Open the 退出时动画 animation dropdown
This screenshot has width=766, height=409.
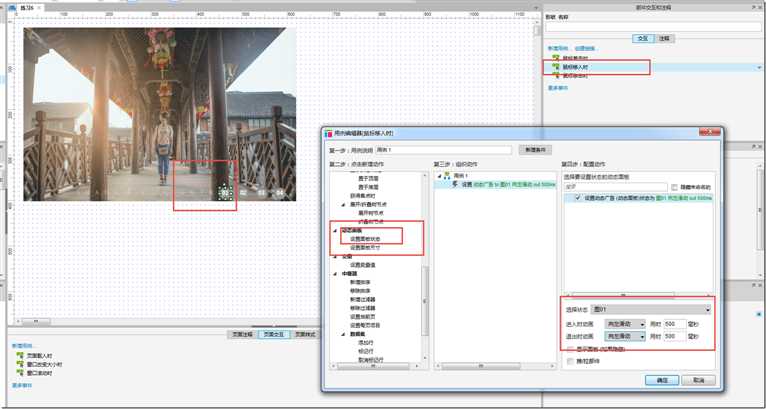coord(625,336)
